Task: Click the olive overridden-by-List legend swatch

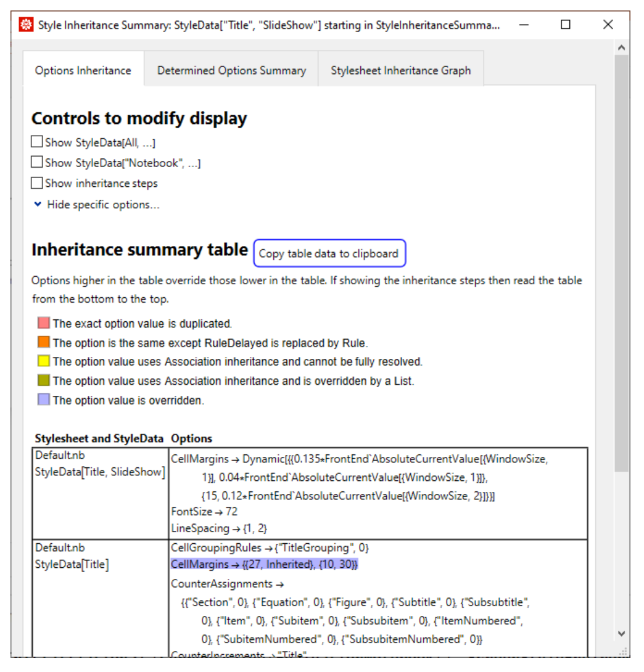Action: [x=43, y=381]
